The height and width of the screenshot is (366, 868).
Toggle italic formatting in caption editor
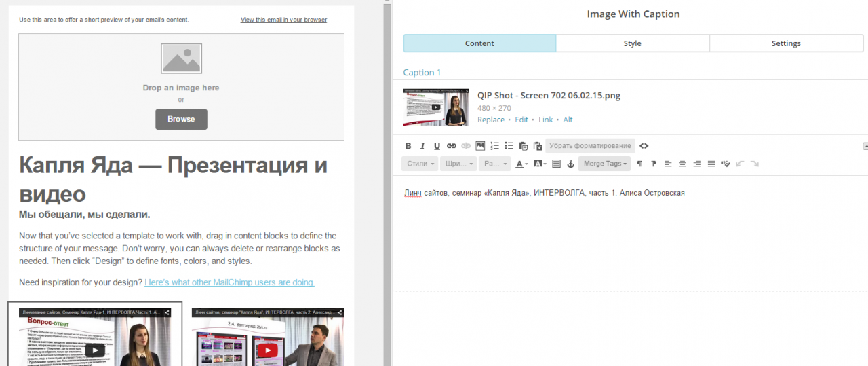[422, 146]
